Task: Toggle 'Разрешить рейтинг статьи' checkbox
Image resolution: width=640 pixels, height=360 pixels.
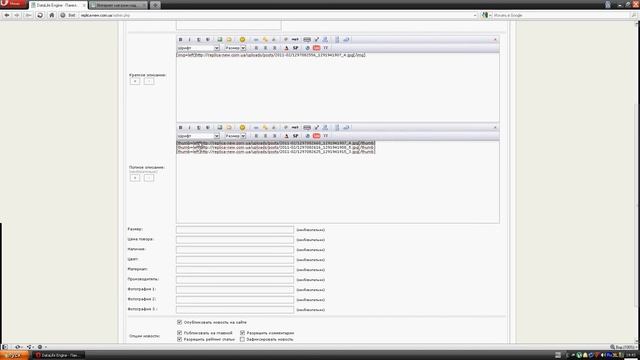Action: pos(179,339)
